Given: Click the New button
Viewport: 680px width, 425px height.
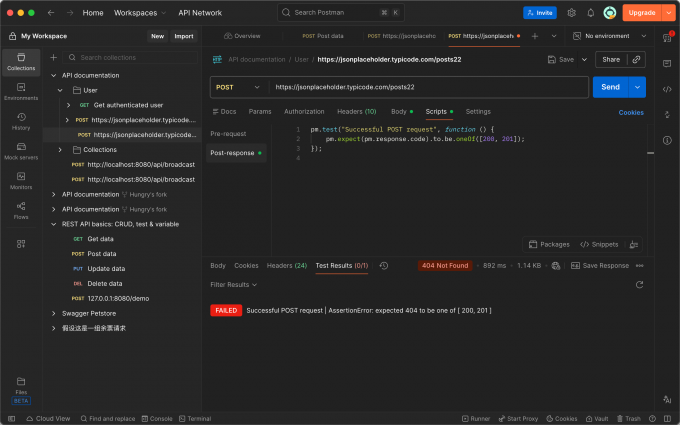Looking at the screenshot, I should pyautogui.click(x=157, y=36).
